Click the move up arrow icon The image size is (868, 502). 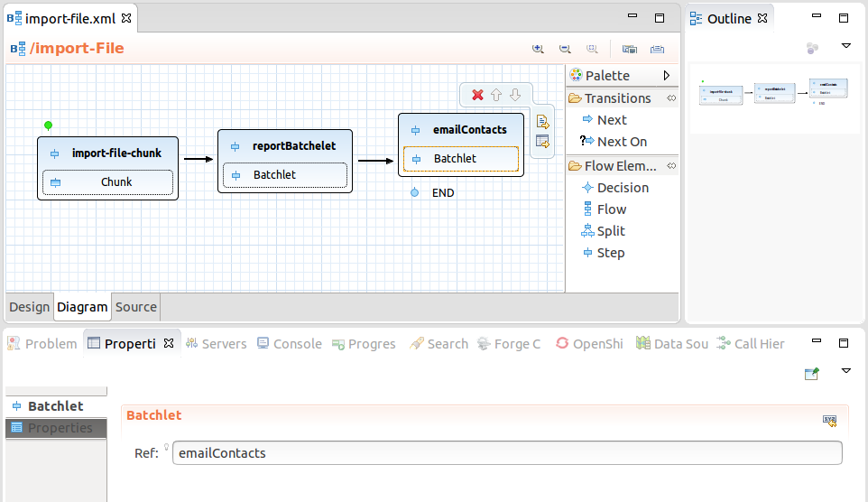click(496, 95)
